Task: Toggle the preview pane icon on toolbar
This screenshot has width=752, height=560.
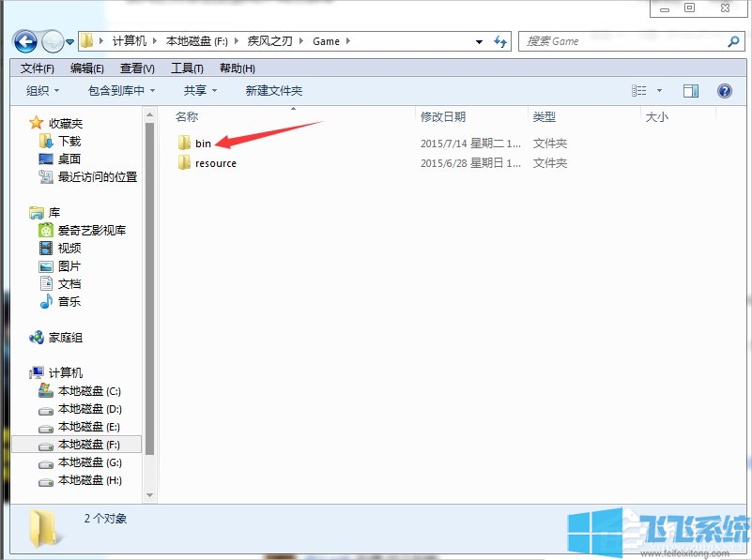Action: tap(692, 90)
